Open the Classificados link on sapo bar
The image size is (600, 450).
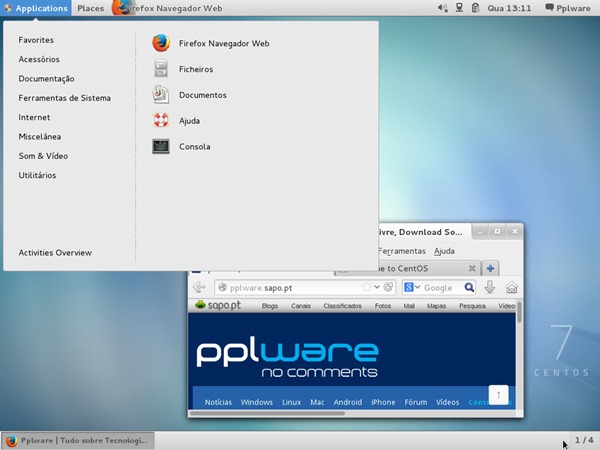click(342, 306)
